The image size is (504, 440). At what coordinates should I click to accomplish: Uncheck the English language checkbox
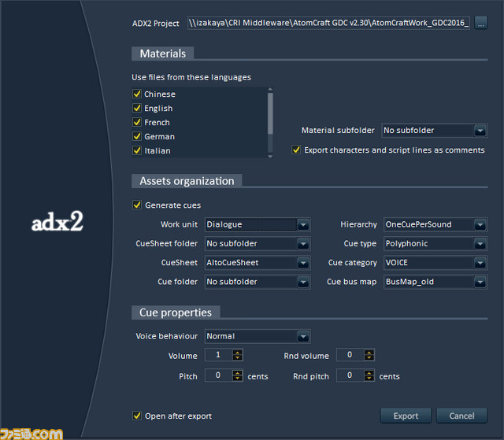point(137,108)
